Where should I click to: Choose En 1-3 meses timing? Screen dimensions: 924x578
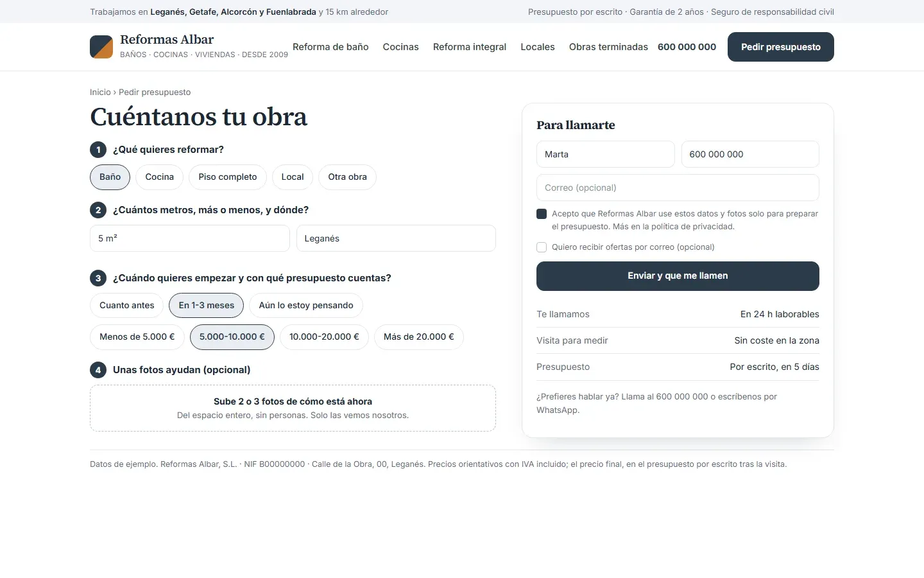(207, 306)
